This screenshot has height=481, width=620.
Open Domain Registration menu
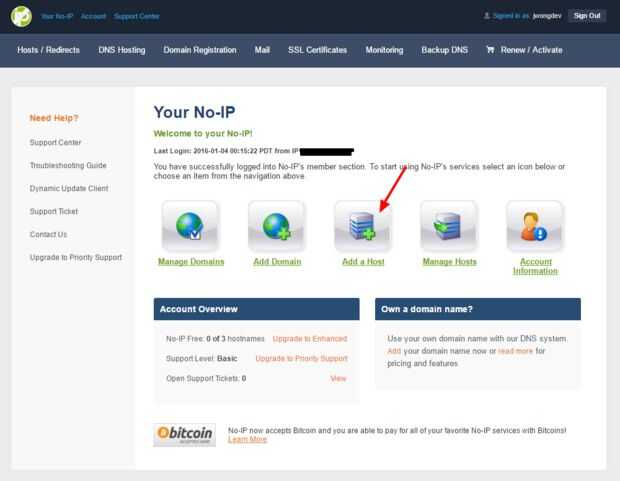[200, 50]
